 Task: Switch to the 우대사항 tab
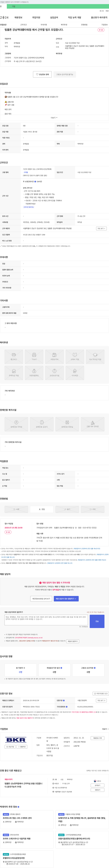click(44, 25)
